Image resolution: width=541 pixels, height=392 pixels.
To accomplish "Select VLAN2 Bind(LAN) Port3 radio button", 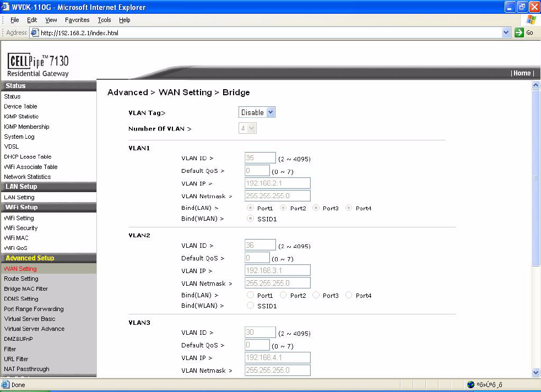I will [x=316, y=295].
